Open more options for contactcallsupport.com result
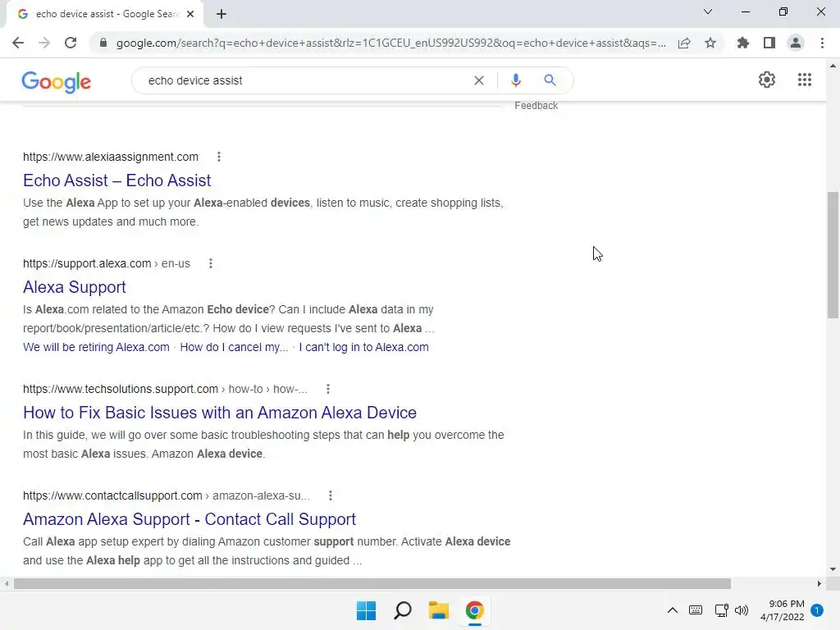This screenshot has width=840, height=630. pos(331,495)
